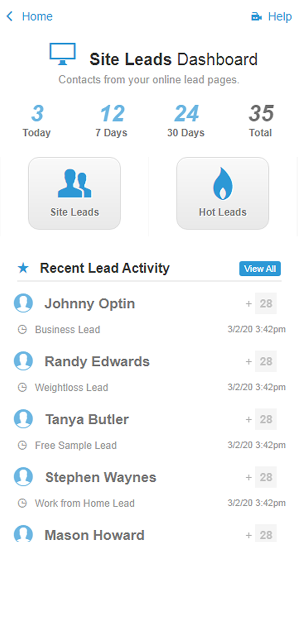Click the clock icon next to Weightloss Lead

[x=23, y=387]
